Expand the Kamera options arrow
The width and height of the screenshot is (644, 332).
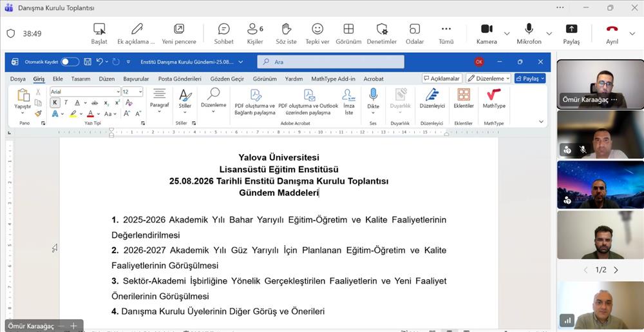[507, 34]
